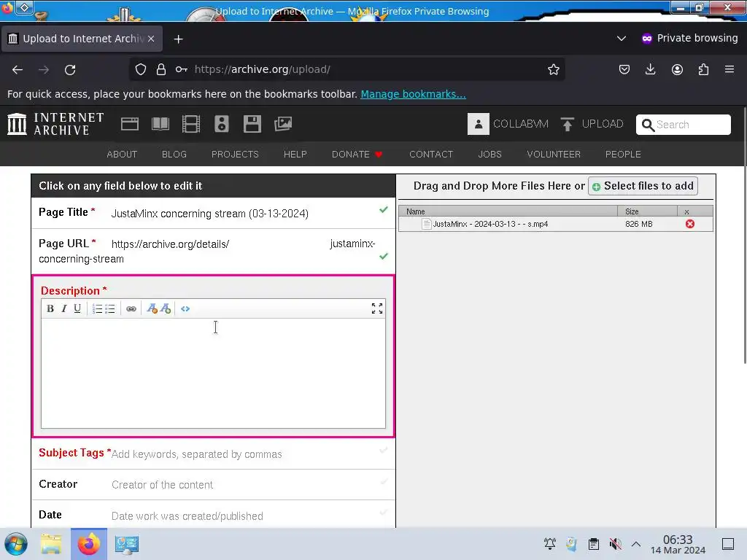Viewport: 747px width, 560px height.
Task: Toggle HTML source view in the editor
Action: [185, 308]
